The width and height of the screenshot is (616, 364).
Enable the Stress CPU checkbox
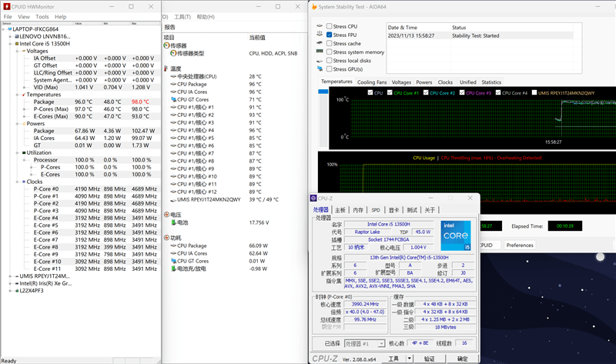[330, 27]
